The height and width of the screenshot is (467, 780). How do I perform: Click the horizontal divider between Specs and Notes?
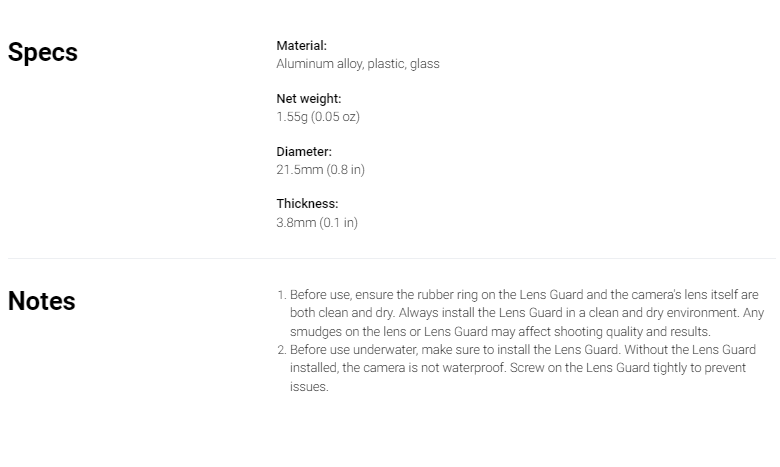[392, 259]
